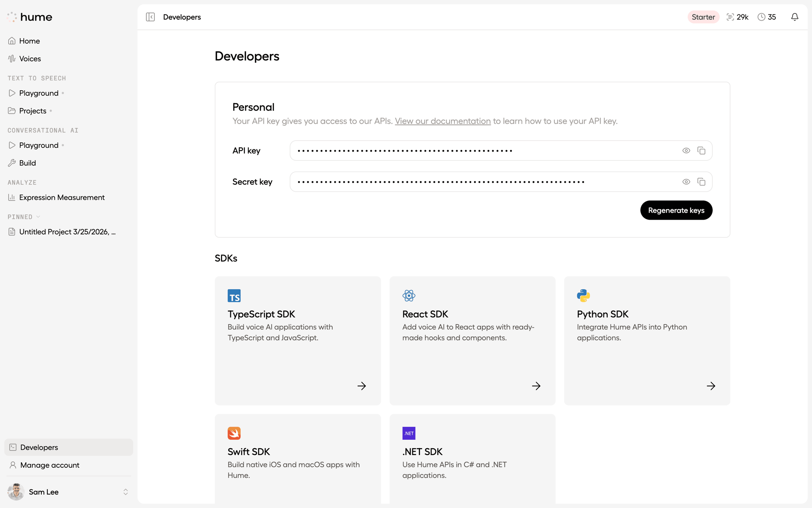Open .NET SDK card title
This screenshot has width=812, height=508.
click(x=422, y=452)
